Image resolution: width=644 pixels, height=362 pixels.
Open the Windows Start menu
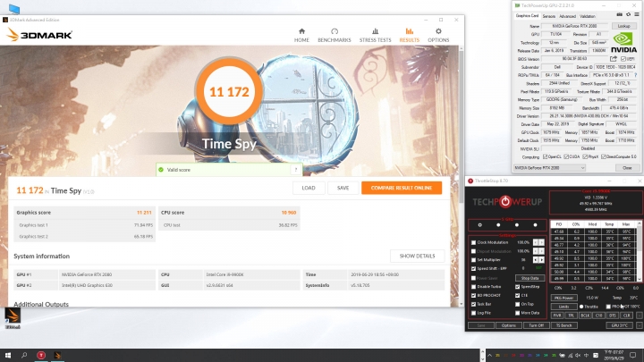pos(8,355)
